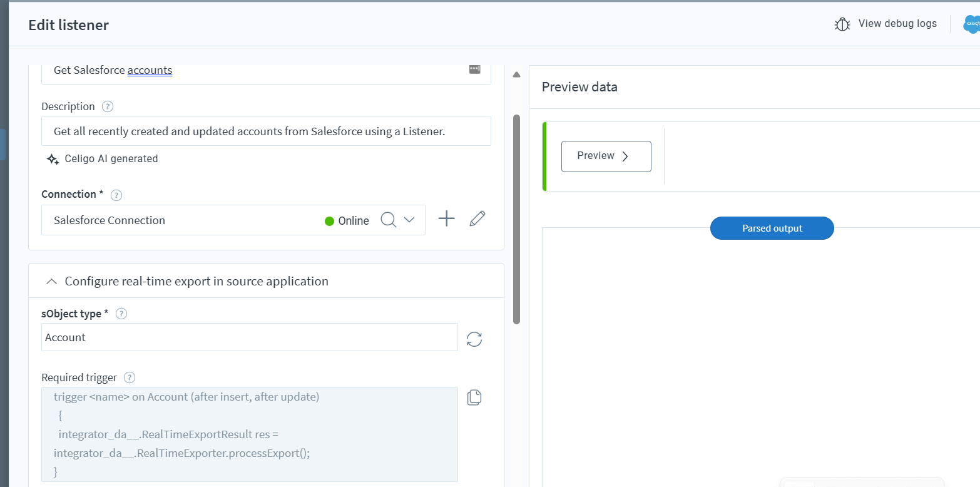Add a new connection with plus icon
The image size is (980, 487).
[x=446, y=218]
